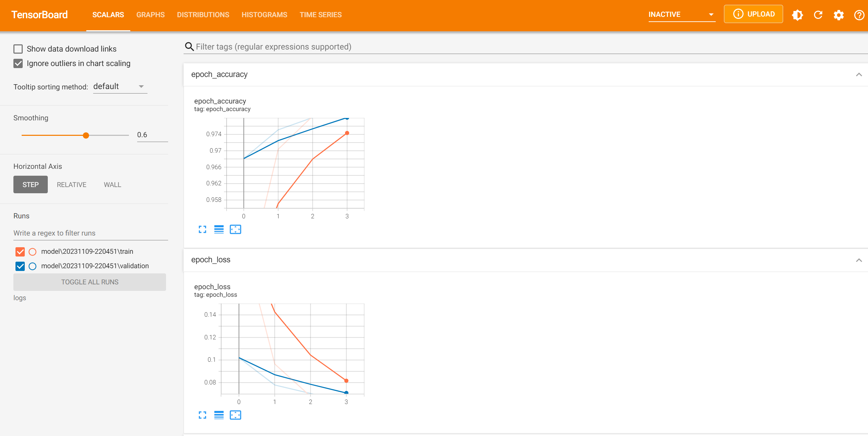Enable Show data download links
The image size is (868, 436).
[x=18, y=49]
